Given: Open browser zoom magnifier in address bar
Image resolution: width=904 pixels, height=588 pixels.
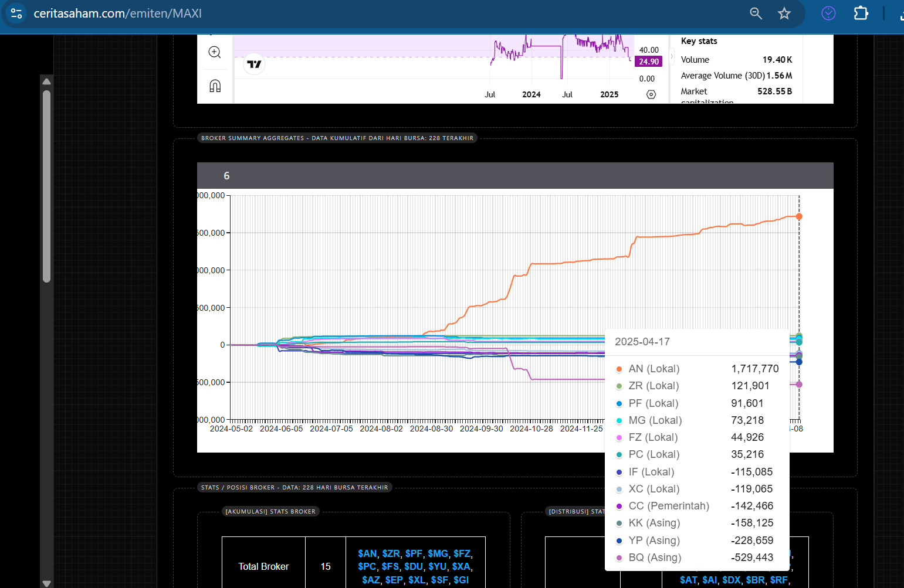Looking at the screenshot, I should pyautogui.click(x=756, y=13).
